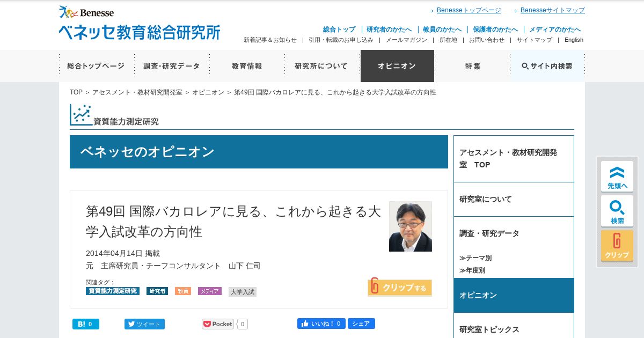This screenshot has height=338, width=644.
Task: Open 所在地 link
Action: [448, 40]
